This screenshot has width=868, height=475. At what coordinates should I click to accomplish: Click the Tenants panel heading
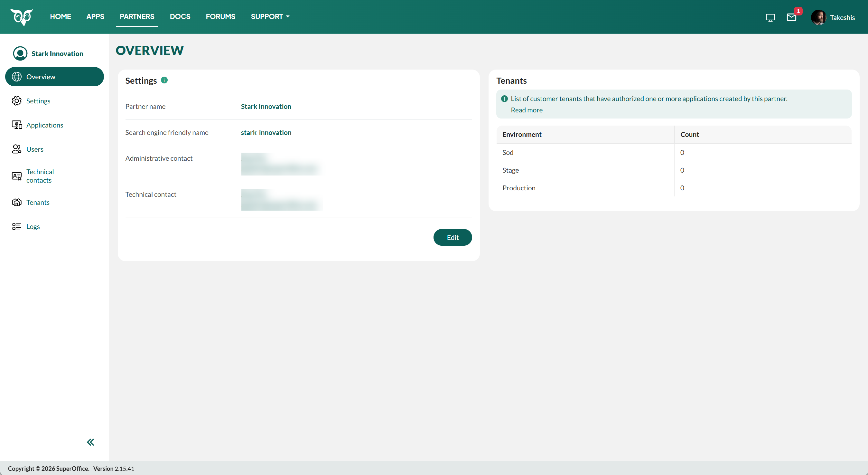click(x=511, y=81)
